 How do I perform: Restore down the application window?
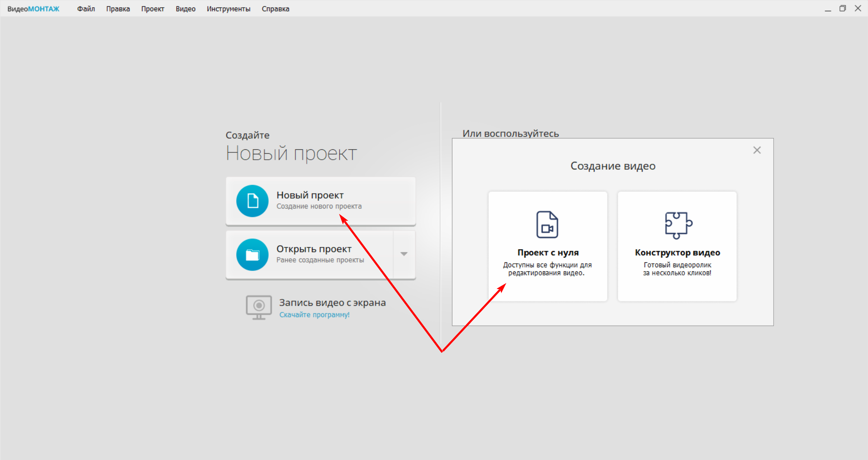coord(843,9)
